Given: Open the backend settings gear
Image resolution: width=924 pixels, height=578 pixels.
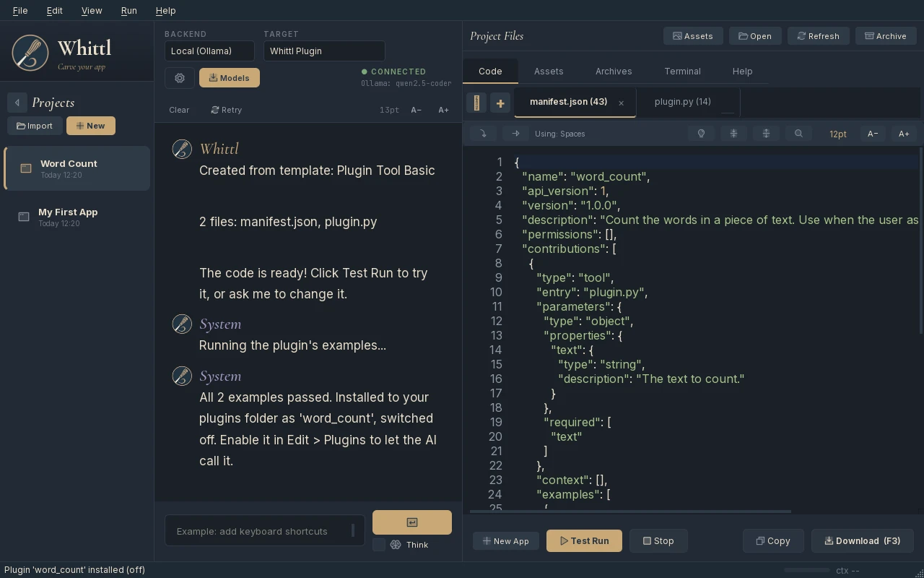Looking at the screenshot, I should click(x=180, y=78).
